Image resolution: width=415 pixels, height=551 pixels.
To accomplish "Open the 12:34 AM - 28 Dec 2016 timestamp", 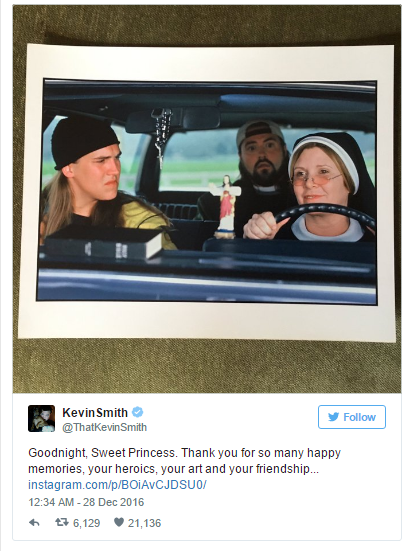I will (86, 502).
